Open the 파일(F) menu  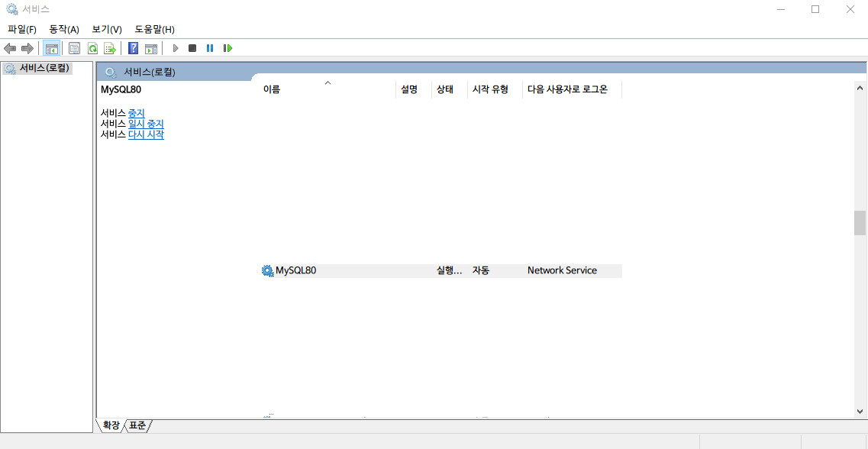22,29
